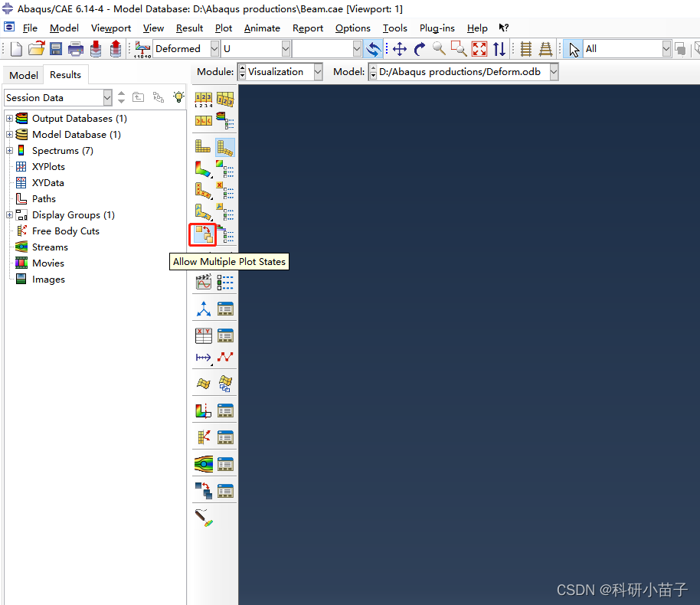The width and height of the screenshot is (700, 605).
Task: Toggle the Synchronize results arrows icon
Action: [373, 49]
